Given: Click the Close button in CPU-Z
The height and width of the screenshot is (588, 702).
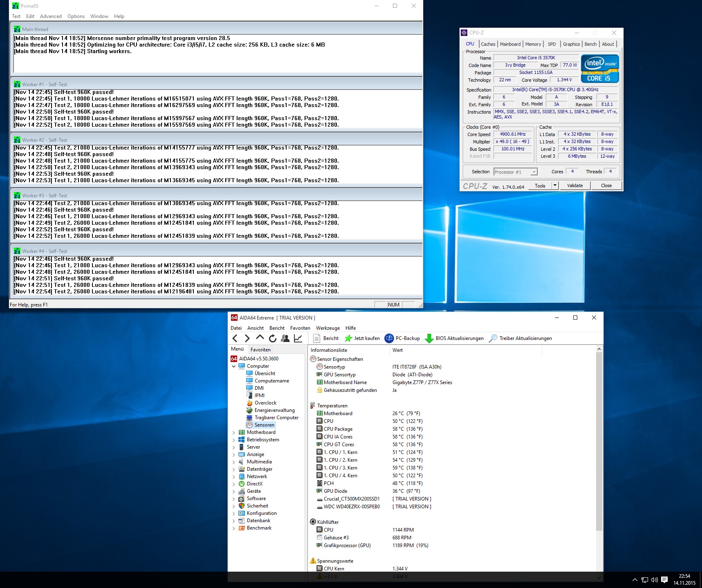Looking at the screenshot, I should pyautogui.click(x=606, y=186).
